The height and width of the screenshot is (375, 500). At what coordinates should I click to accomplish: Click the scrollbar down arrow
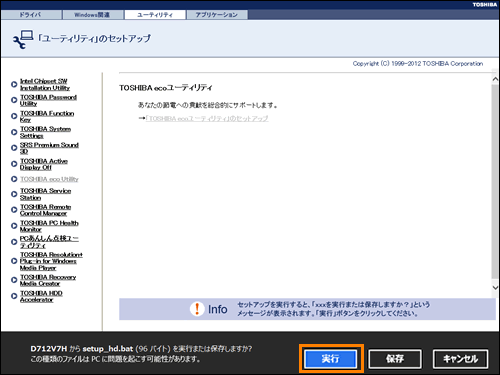[x=495, y=287]
